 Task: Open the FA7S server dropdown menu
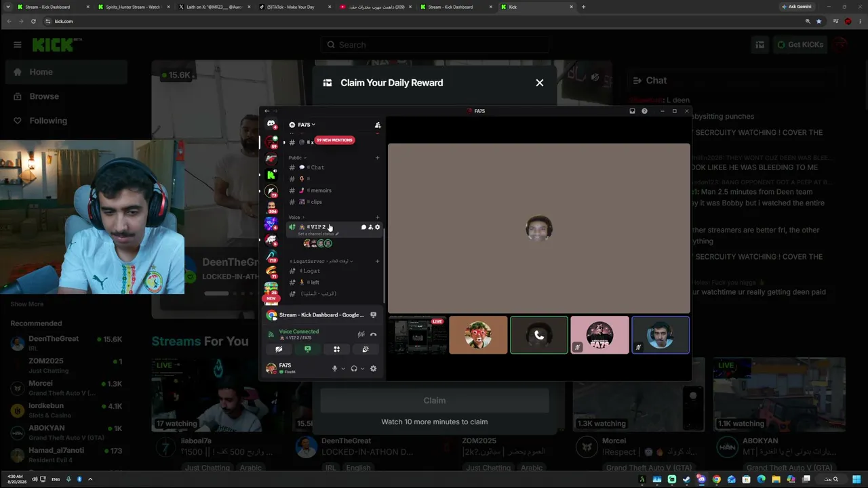tap(302, 125)
